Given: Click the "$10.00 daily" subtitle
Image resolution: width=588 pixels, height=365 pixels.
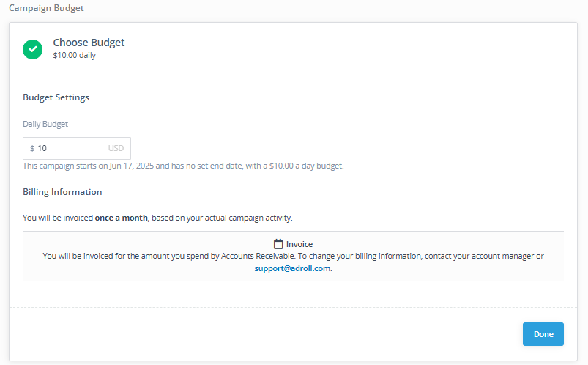Looking at the screenshot, I should 74,55.
